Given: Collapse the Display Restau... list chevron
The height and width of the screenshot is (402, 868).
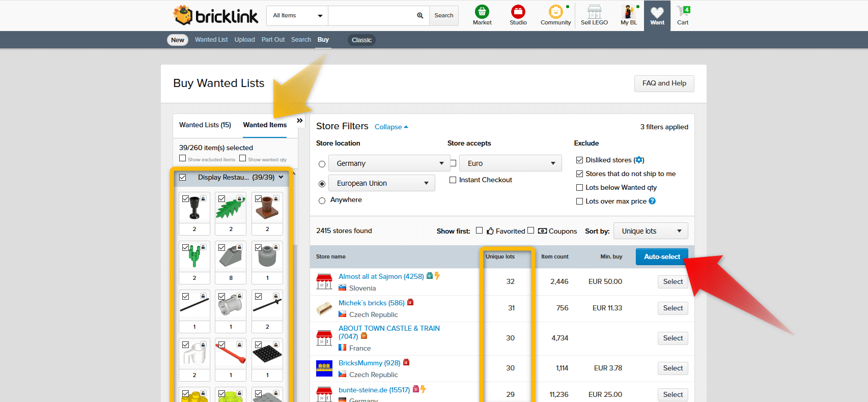Looking at the screenshot, I should [281, 177].
